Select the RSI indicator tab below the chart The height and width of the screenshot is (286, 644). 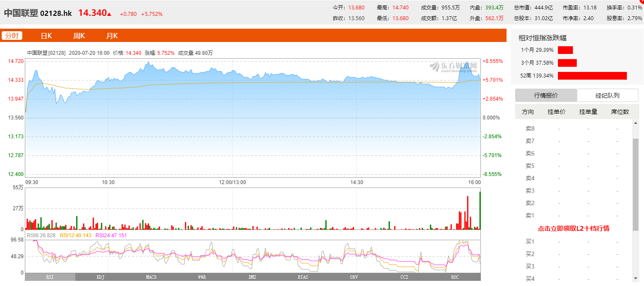(x=50, y=277)
